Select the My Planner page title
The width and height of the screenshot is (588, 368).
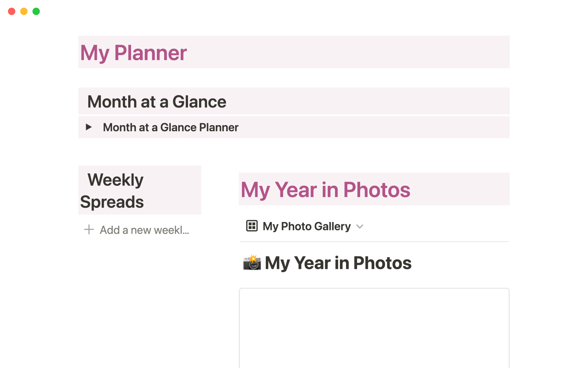click(x=133, y=52)
